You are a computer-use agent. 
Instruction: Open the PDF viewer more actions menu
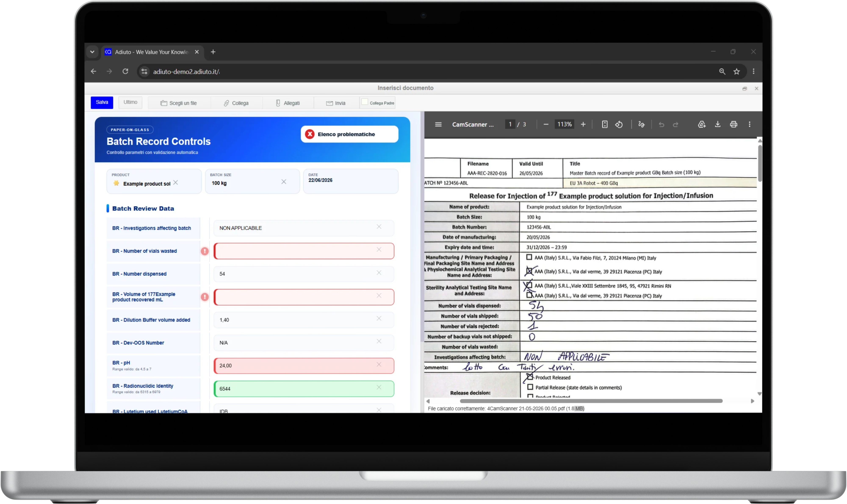[750, 124]
